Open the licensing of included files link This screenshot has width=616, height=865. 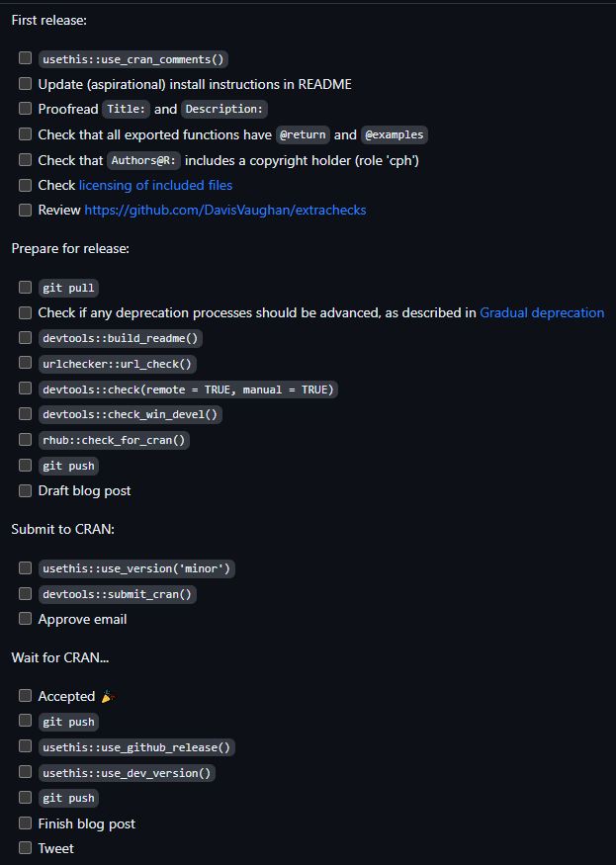coord(155,185)
